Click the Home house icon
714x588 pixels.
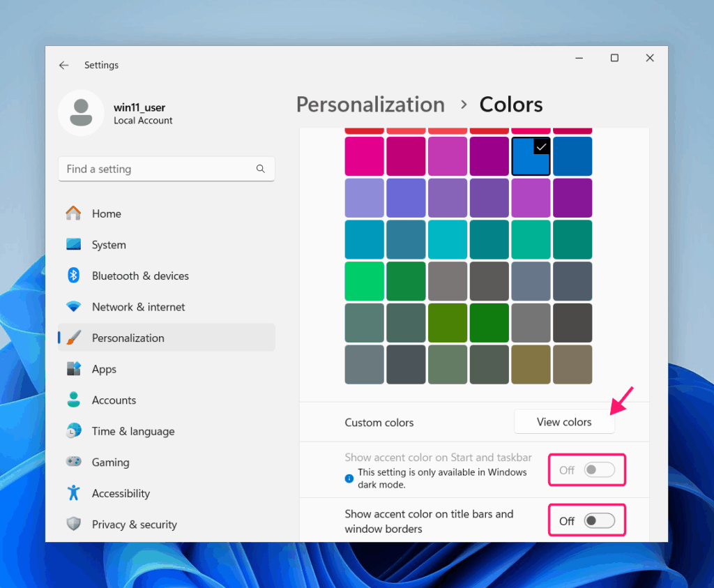click(73, 213)
